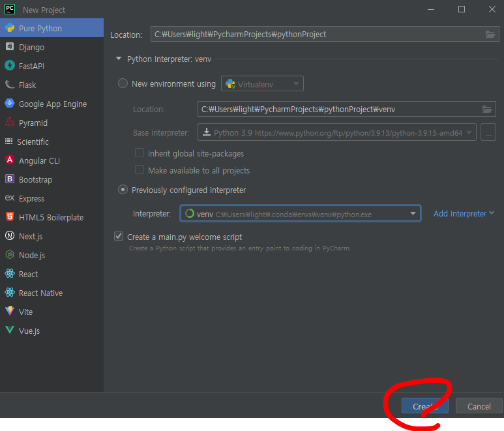Click the Cancel button
The image size is (504, 431).
pos(479,406)
